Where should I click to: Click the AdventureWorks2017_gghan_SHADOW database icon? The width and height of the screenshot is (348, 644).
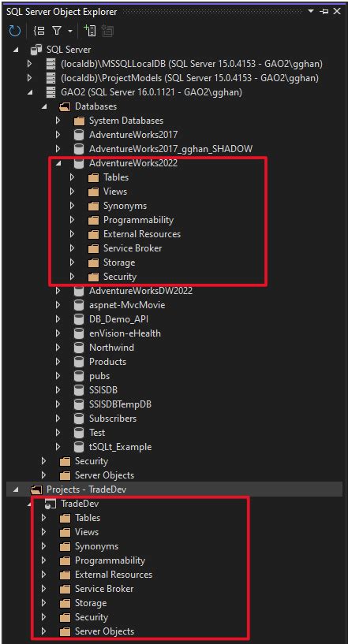[x=79, y=149]
